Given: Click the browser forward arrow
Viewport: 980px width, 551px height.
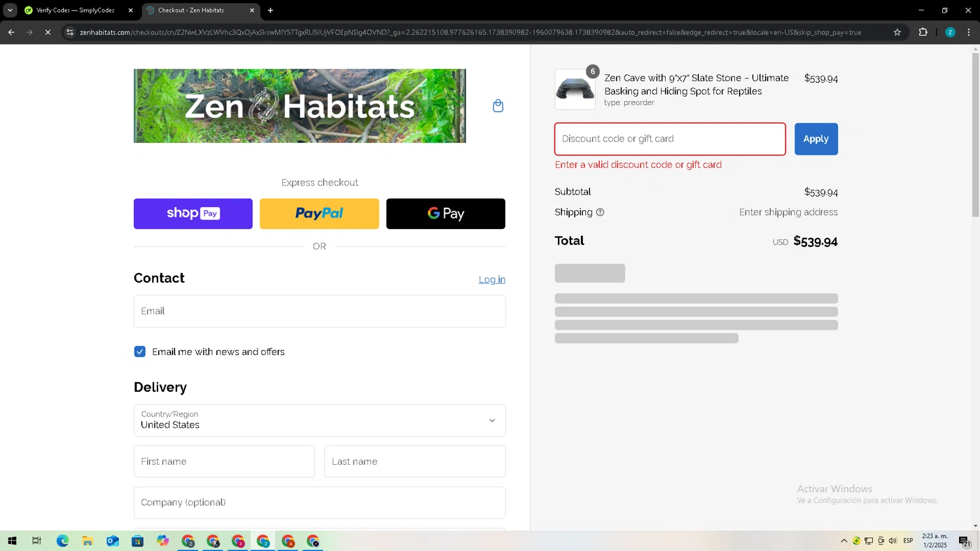Looking at the screenshot, I should click(29, 32).
